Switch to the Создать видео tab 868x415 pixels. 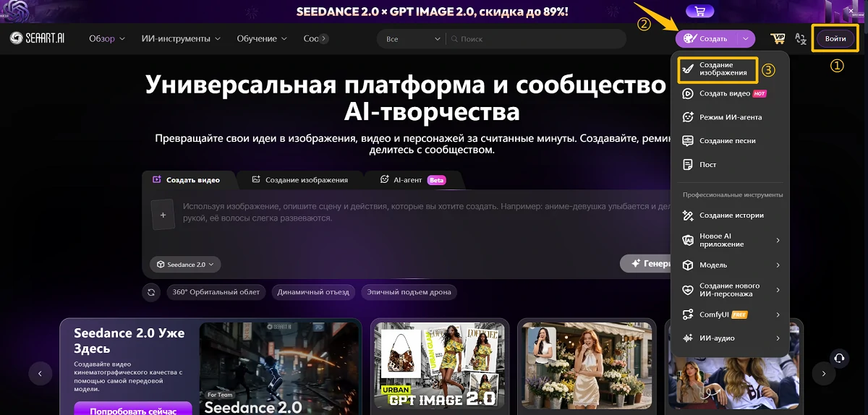[185, 180]
